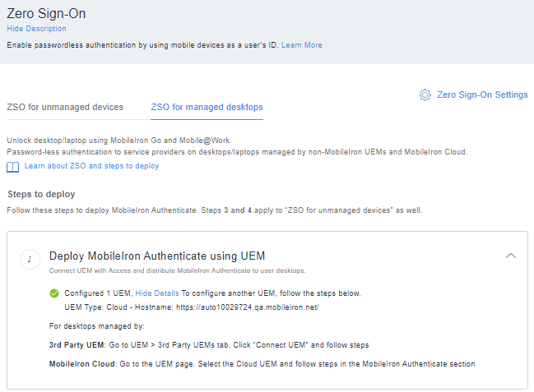The image size is (534, 392).
Task: Select the ZSO for managed desktops tab
Action: point(207,107)
